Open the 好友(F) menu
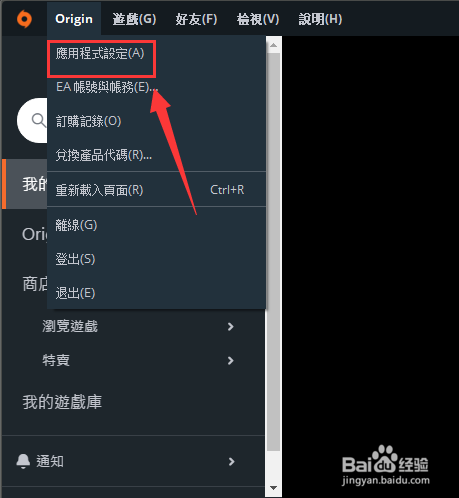Viewport: 459px width, 498px height. click(196, 19)
